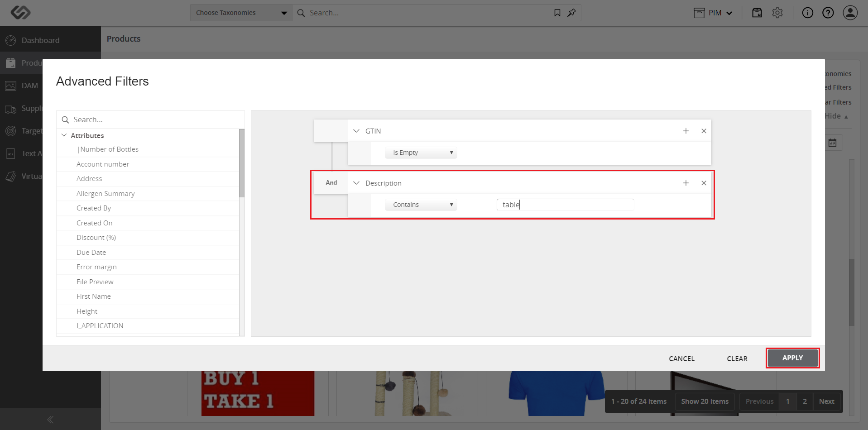Screen dimensions: 868x430
Task: Collapse the sidebar with double chevron
Action: pyautogui.click(x=50, y=420)
